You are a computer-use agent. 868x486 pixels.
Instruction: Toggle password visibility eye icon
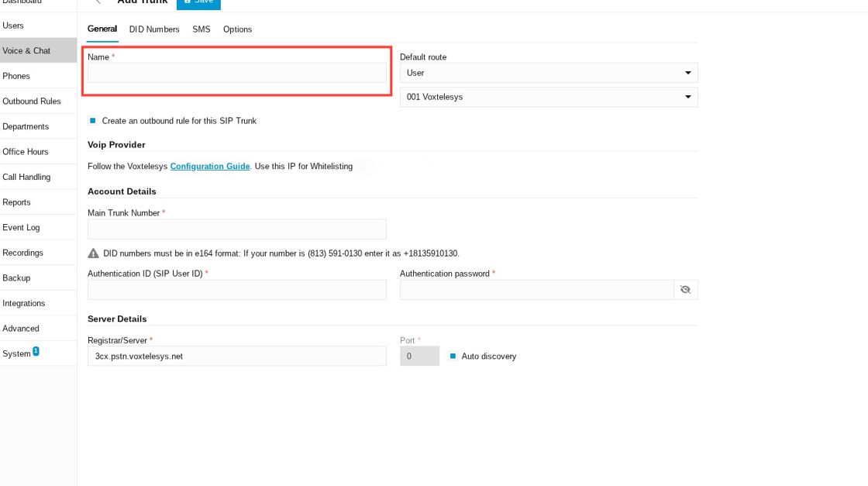click(685, 289)
